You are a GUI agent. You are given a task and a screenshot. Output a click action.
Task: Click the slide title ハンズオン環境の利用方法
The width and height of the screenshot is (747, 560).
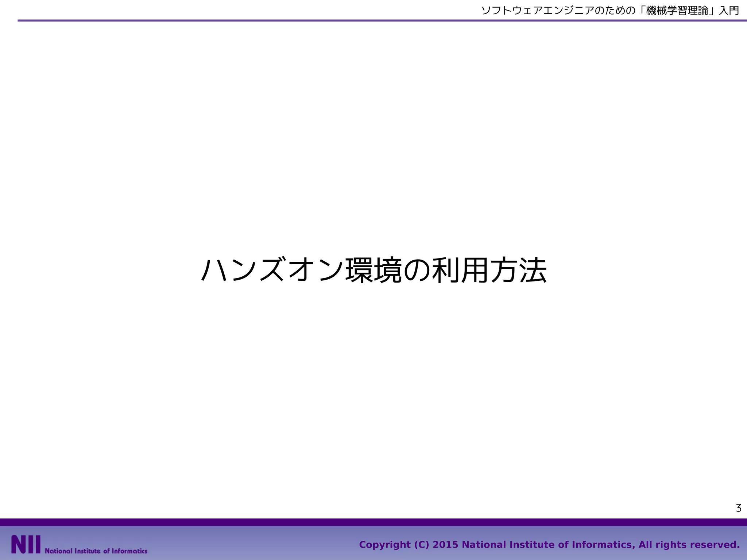tap(373, 271)
